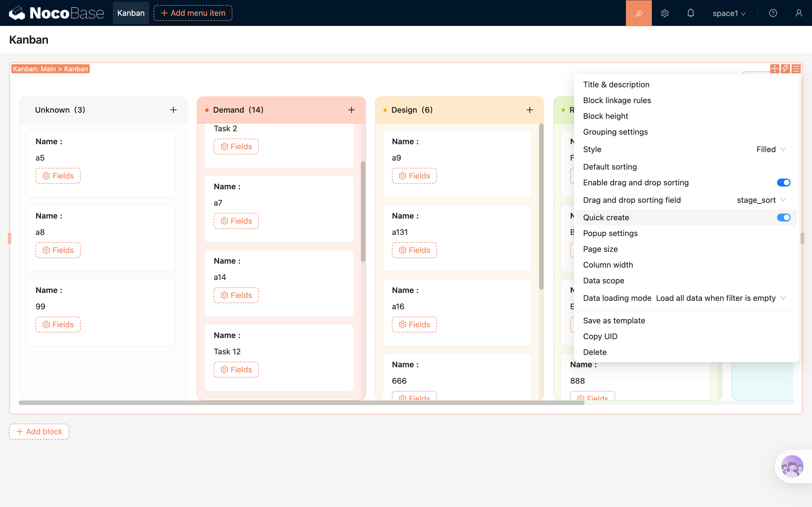Open the user profile icon
Image resolution: width=812 pixels, height=507 pixels.
tap(799, 13)
